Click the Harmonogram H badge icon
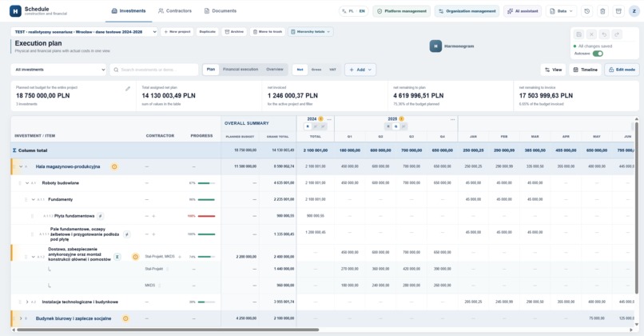This screenshot has width=644, height=336. pyautogui.click(x=435, y=46)
